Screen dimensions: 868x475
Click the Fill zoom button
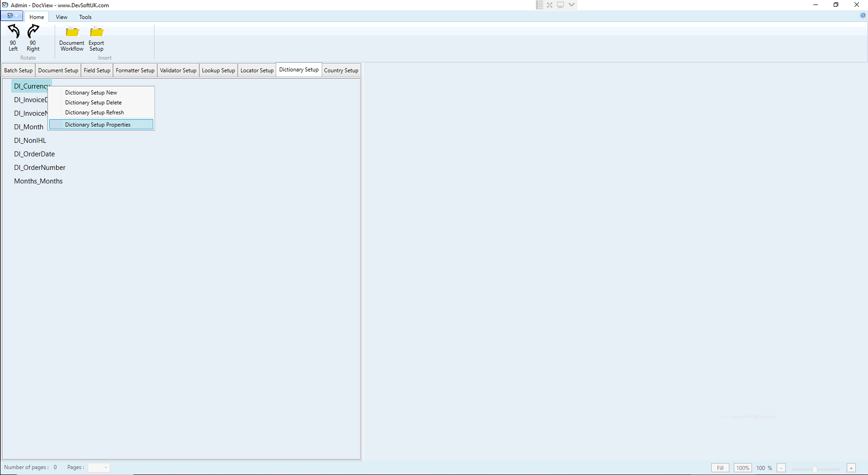(719, 468)
